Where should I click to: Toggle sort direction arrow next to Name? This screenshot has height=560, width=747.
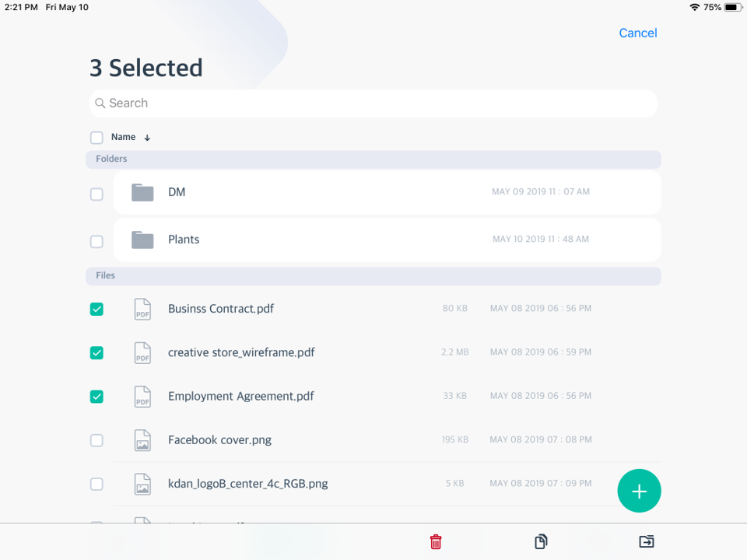pos(147,138)
